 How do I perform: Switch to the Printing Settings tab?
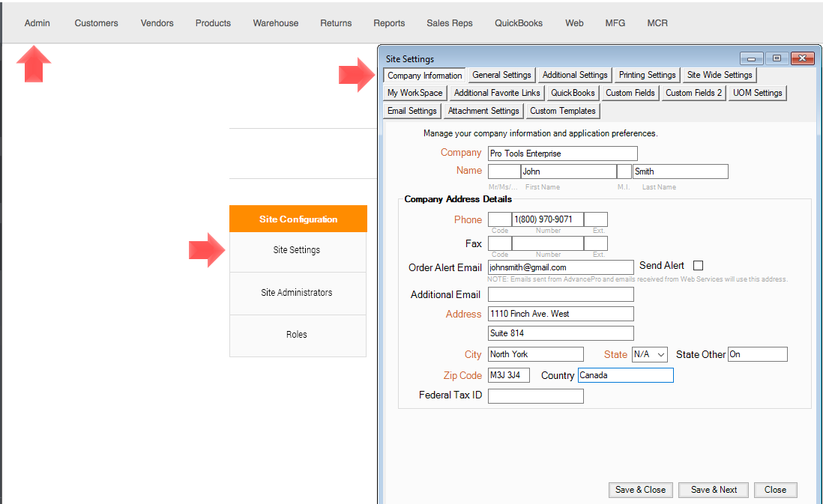[647, 75]
